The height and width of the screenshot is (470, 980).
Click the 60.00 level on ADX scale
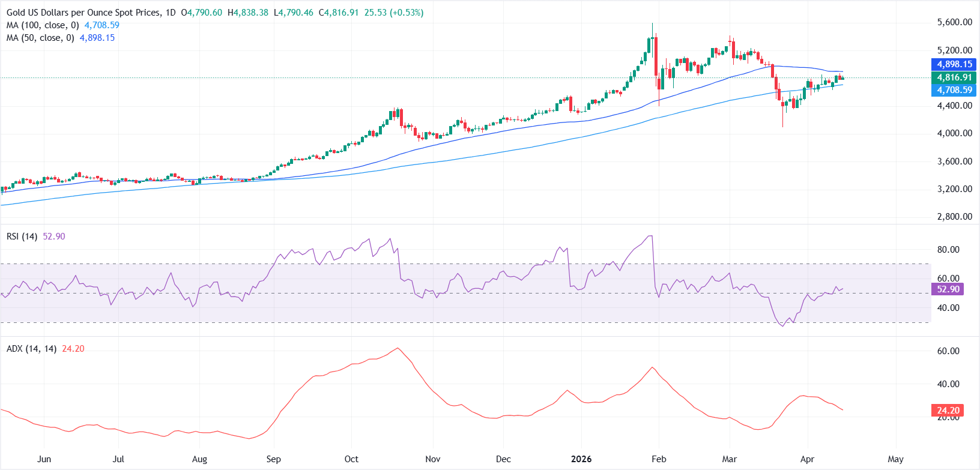[x=948, y=351]
